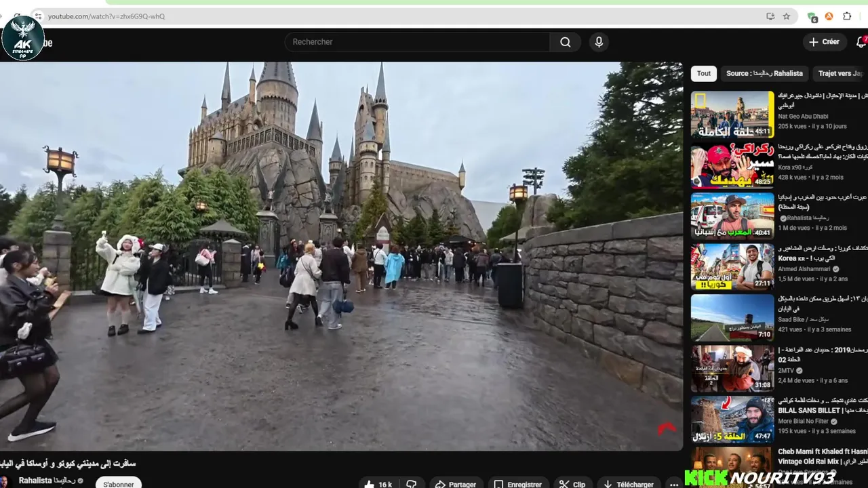868x488 pixels.
Task: Open Nat Geo Abu Dhabi video thumbnail
Action: tap(732, 115)
